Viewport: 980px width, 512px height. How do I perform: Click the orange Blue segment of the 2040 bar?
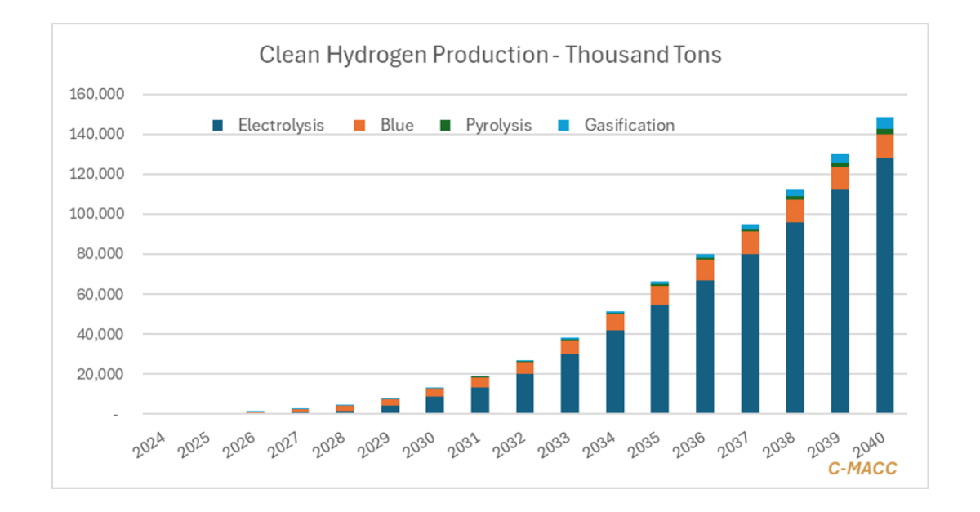(884, 145)
